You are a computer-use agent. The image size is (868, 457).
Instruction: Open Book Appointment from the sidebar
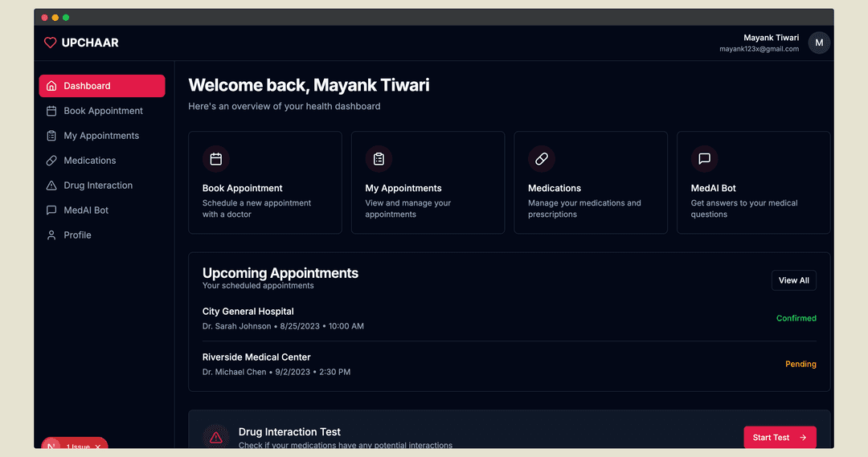tap(102, 111)
